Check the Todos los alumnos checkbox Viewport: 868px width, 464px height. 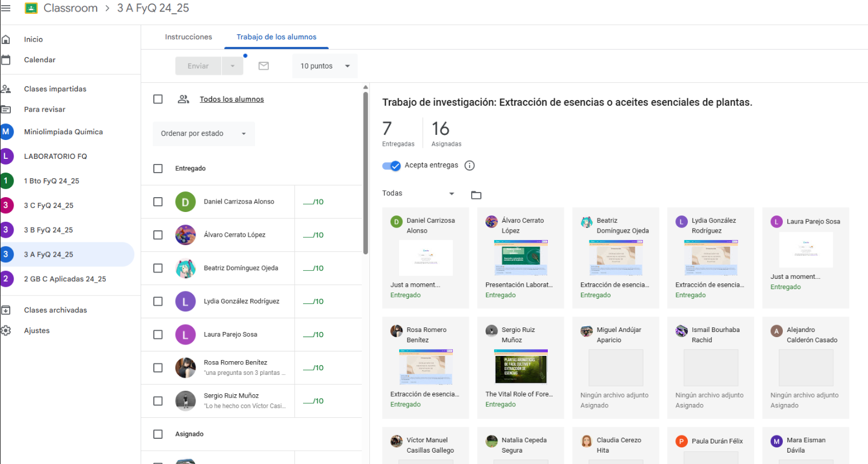[158, 99]
